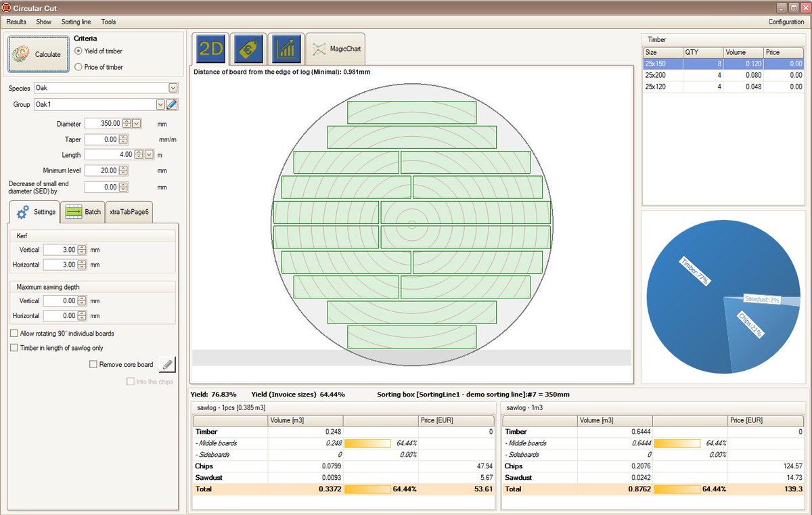Increase Taper with its up arrow
This screenshot has height=515, width=812.
[x=122, y=136]
